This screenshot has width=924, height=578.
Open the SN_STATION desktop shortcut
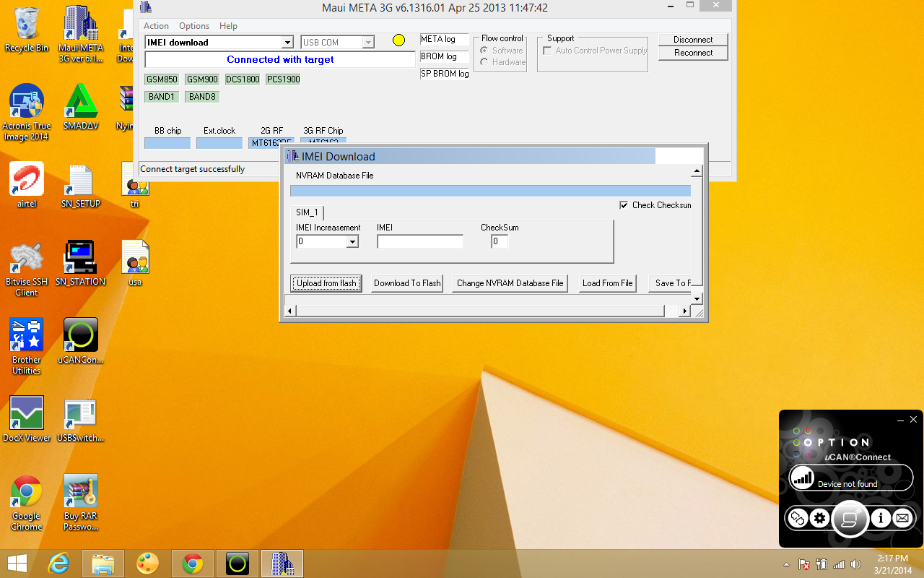point(81,263)
